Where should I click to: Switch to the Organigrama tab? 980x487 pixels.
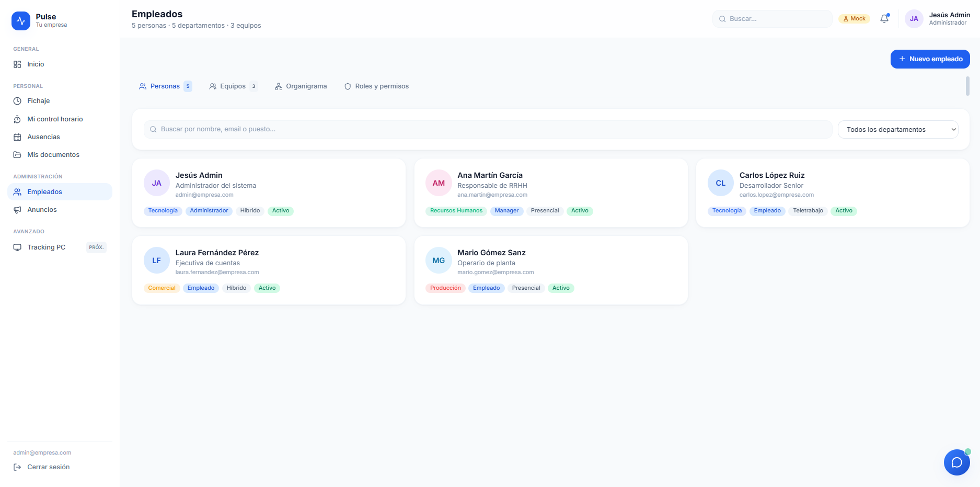click(301, 86)
